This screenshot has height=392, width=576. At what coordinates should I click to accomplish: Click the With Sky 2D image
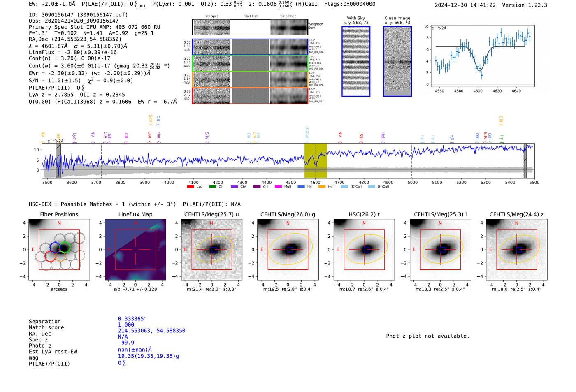(356, 61)
